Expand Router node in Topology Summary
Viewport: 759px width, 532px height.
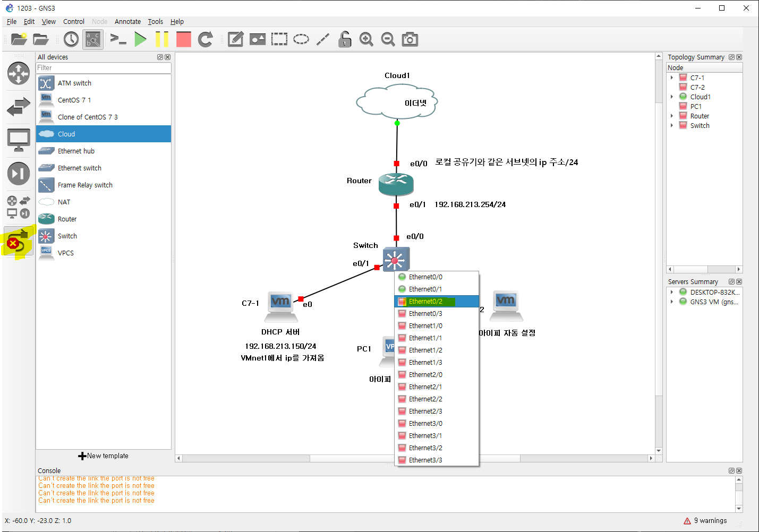click(672, 116)
